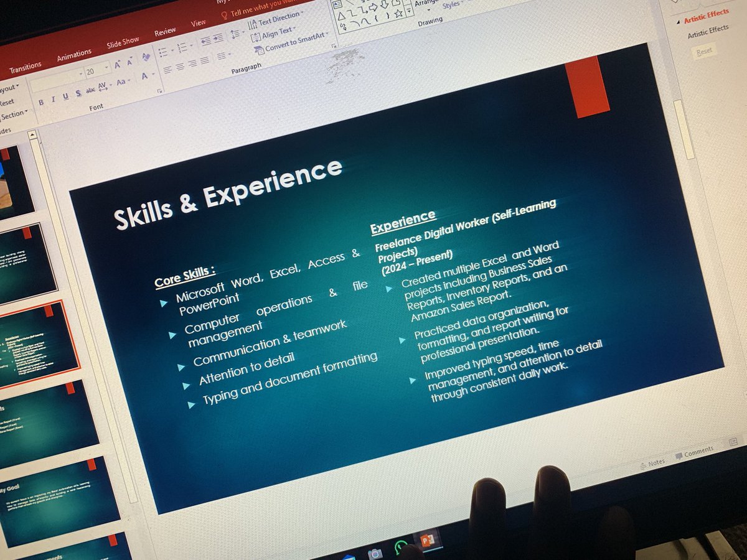Apply numbered list icon
Viewport: 747px width, 560px height.
pos(184,47)
